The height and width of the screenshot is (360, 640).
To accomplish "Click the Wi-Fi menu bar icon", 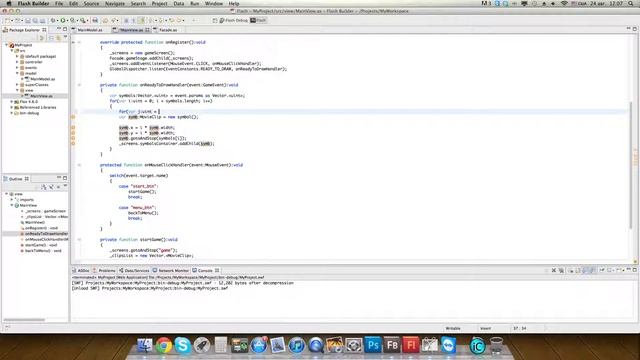I will (564, 4).
